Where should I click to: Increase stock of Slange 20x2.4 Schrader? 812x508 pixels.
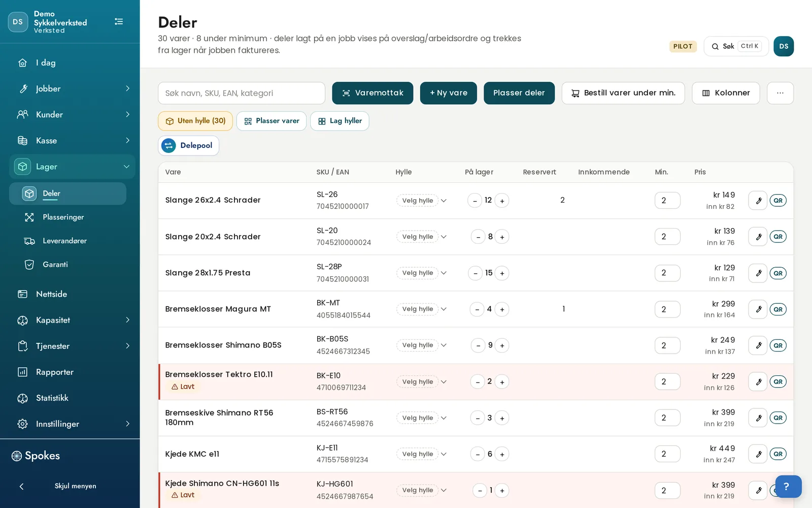[x=502, y=237]
